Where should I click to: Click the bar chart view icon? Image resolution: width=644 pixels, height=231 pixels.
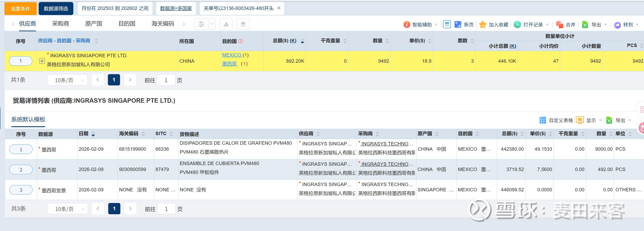[226, 24]
